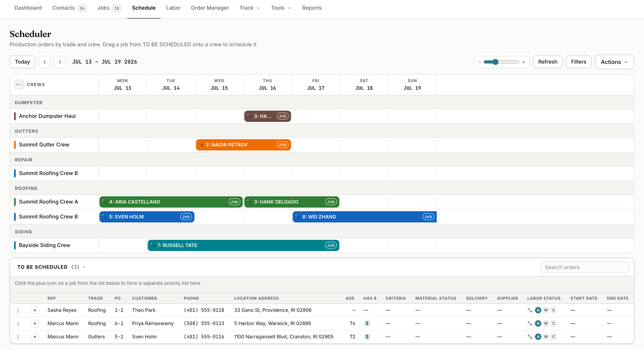
Task: Select Summit Roofing Crew A row label
Action: [48, 202]
